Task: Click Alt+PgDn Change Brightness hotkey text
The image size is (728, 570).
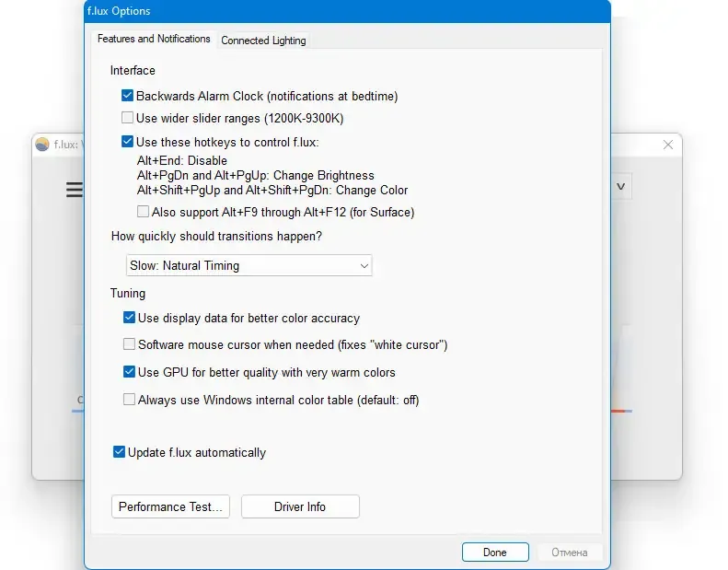Action: (x=255, y=176)
